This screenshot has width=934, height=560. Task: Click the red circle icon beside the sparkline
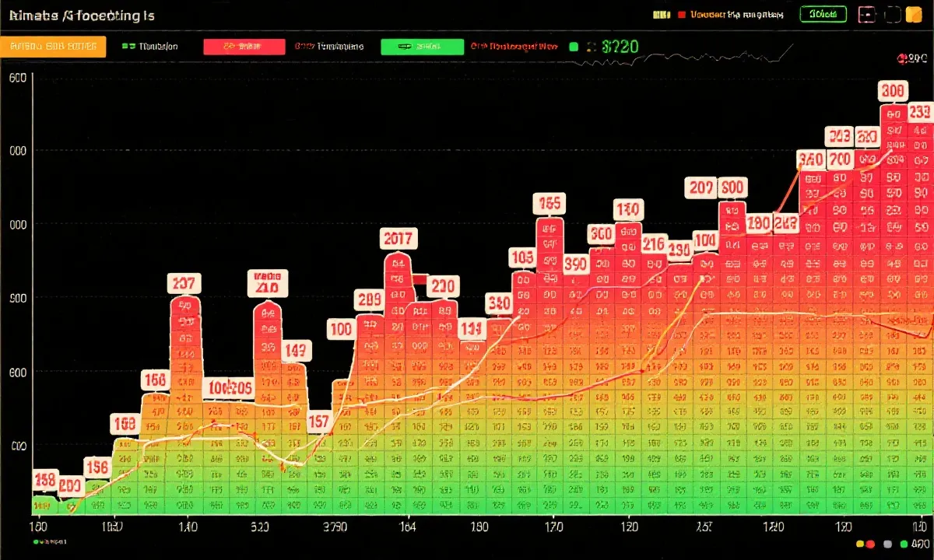click(x=902, y=58)
